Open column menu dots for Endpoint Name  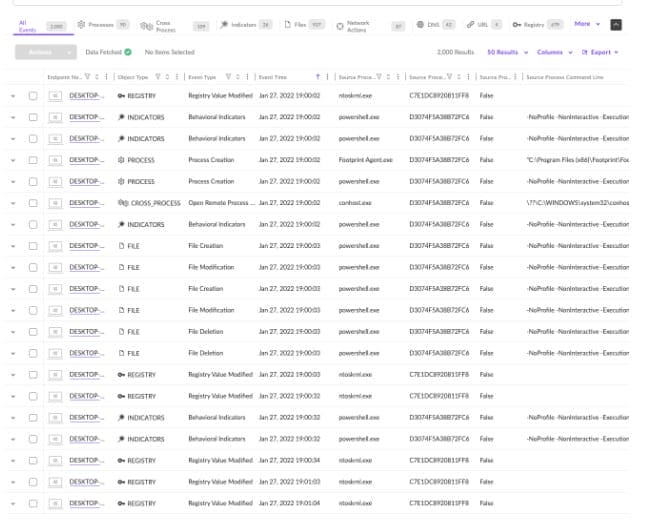point(103,76)
